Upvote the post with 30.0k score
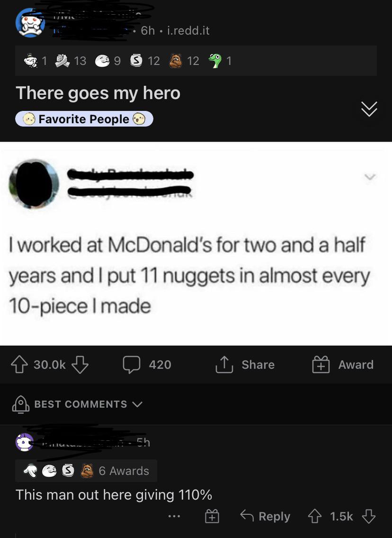Screen dimensions: 392x538 (x=19, y=365)
